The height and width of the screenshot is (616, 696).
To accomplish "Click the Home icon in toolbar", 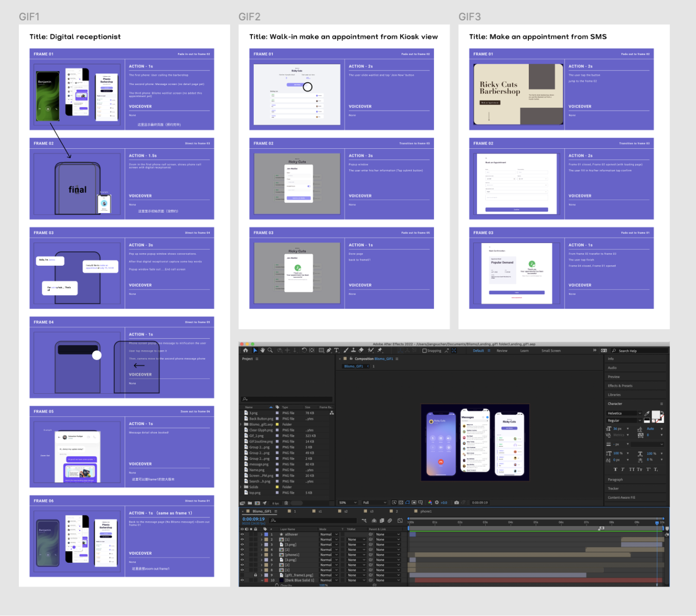I will click(x=246, y=350).
